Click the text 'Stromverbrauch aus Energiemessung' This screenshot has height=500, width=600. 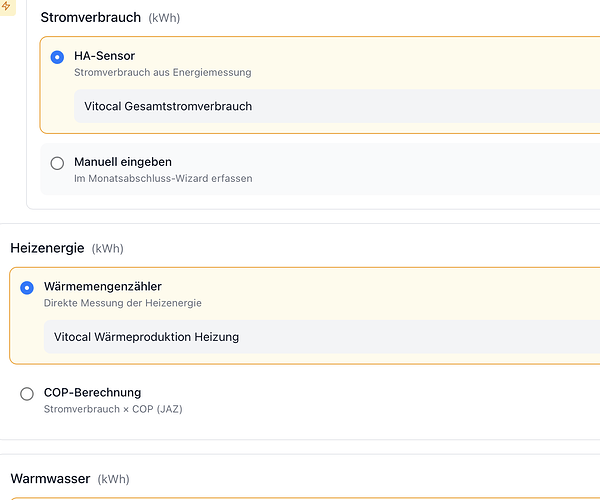[x=163, y=72]
